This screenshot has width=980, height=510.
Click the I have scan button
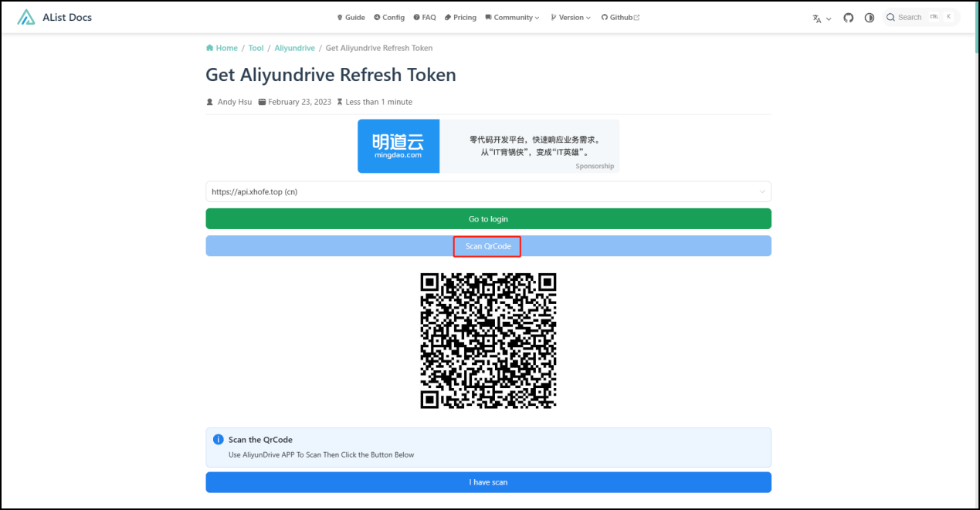pyautogui.click(x=488, y=482)
